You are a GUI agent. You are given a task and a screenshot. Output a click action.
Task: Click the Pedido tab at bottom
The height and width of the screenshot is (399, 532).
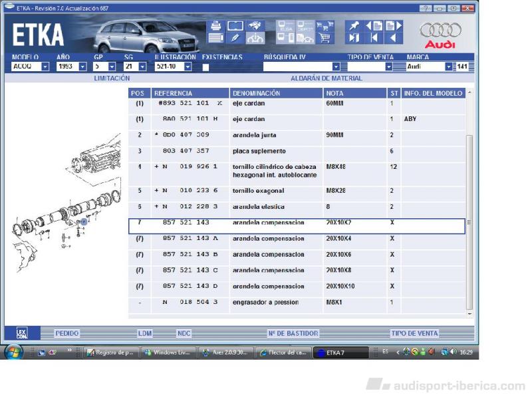click(66, 333)
